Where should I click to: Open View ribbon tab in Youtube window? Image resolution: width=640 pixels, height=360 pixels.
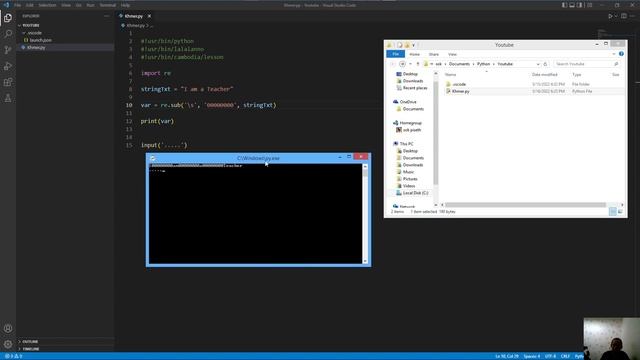[x=452, y=54]
